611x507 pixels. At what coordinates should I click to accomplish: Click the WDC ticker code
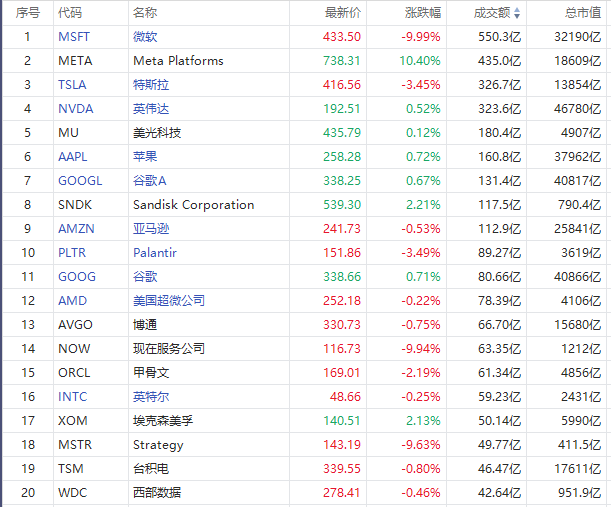(73, 493)
